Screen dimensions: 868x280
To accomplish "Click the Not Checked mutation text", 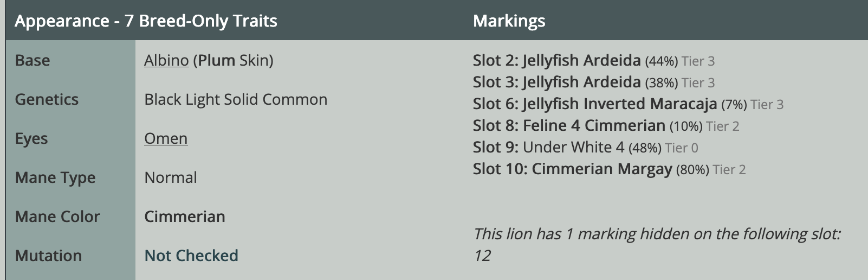I will click(x=191, y=256).
